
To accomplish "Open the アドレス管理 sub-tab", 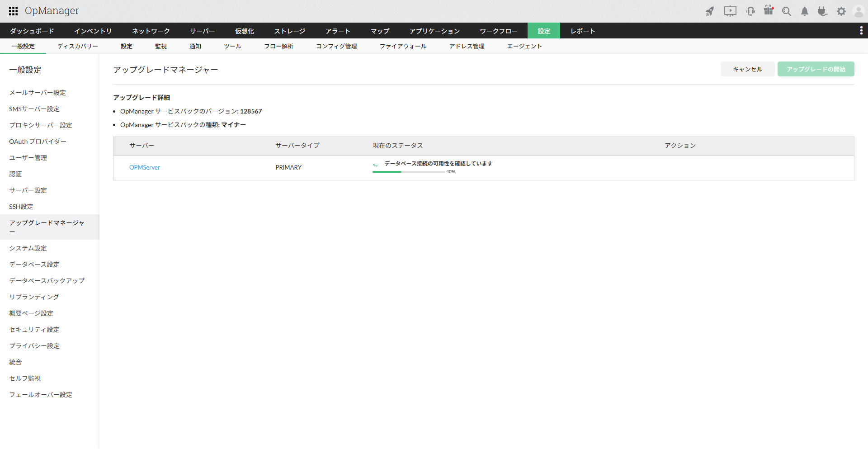I will (467, 46).
